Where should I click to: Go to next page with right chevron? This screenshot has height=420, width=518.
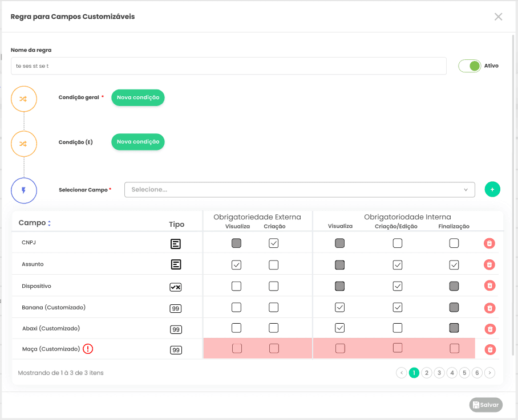pos(489,373)
